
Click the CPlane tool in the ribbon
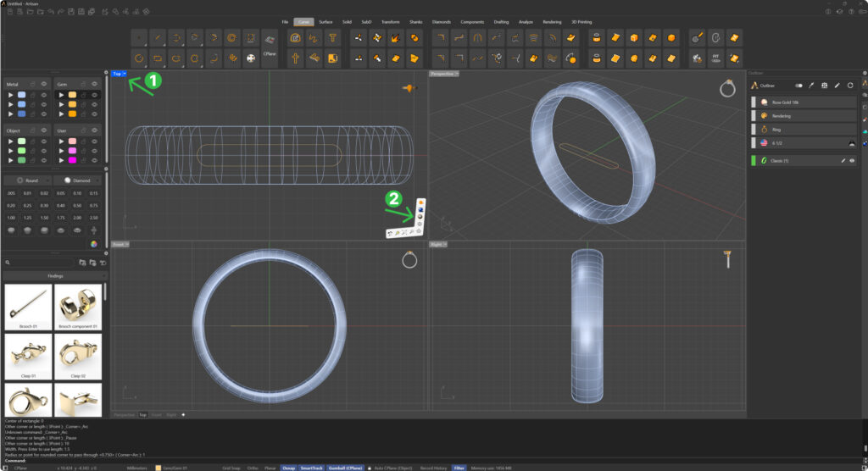269,47
